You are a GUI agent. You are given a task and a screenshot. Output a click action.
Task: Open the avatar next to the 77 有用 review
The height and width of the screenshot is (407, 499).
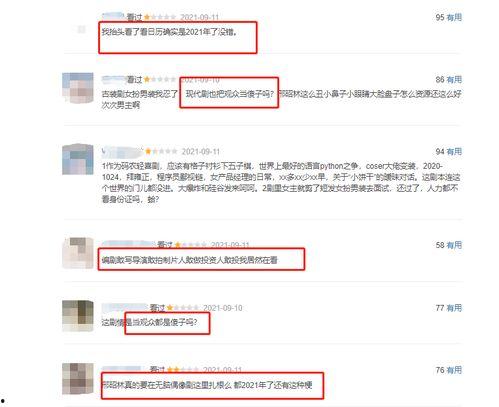pyautogui.click(x=78, y=316)
